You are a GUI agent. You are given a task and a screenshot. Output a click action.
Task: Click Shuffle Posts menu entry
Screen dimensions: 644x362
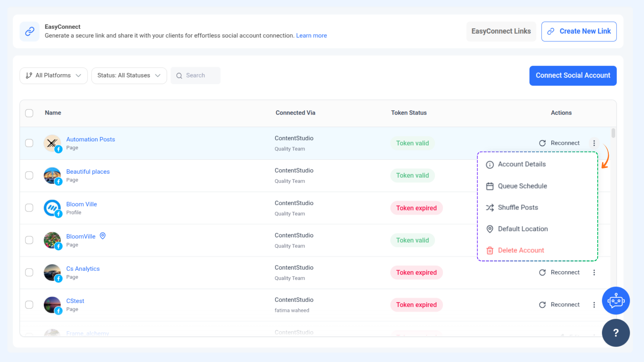click(518, 207)
